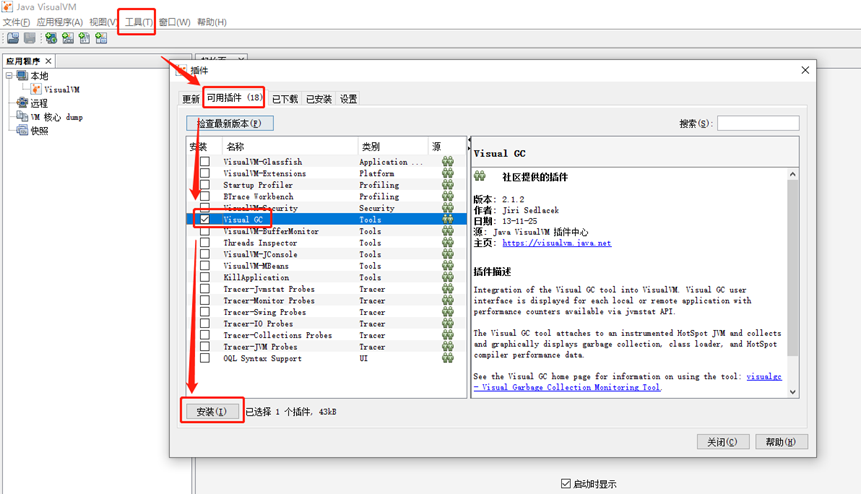Click the source icon in the Threads Inspector row
This screenshot has height=494, width=861.
tap(448, 242)
